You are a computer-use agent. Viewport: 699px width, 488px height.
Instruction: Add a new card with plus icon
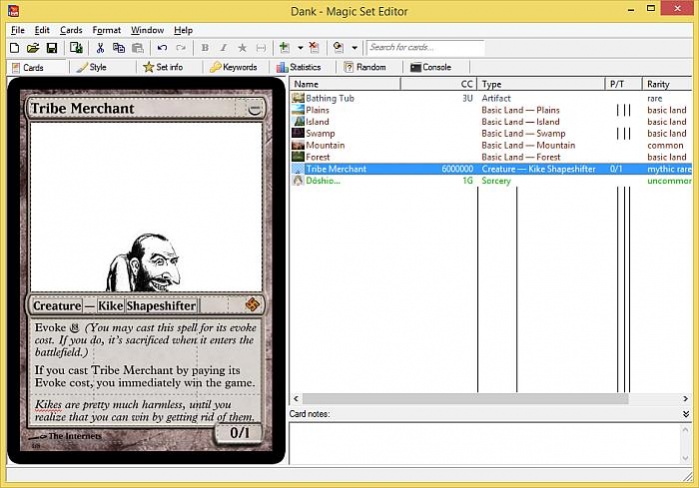click(x=284, y=47)
